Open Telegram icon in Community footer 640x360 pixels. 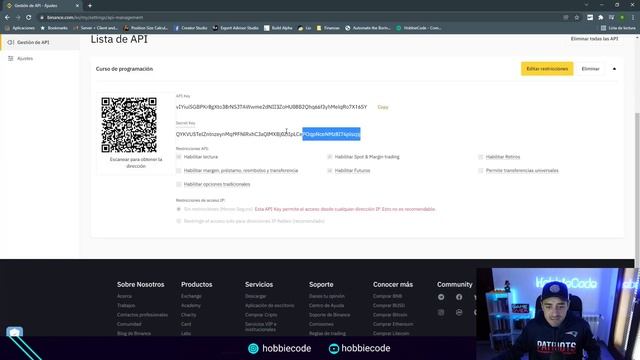coord(441,297)
